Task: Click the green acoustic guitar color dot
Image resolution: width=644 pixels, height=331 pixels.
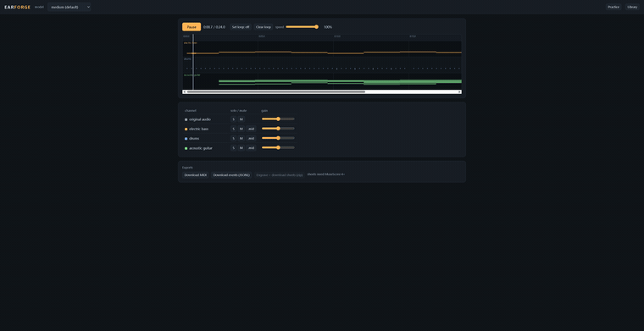Action: tap(186, 148)
